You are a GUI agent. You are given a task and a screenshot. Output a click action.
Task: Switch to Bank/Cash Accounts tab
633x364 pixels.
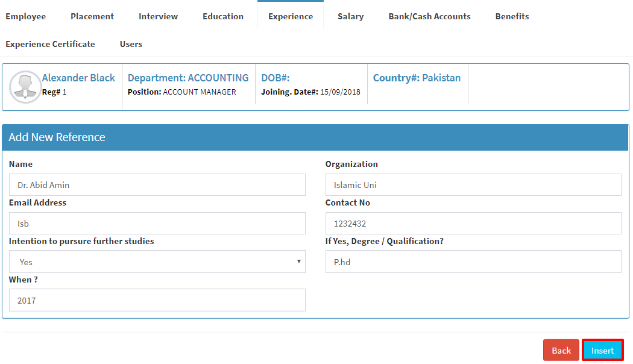pyautogui.click(x=429, y=16)
